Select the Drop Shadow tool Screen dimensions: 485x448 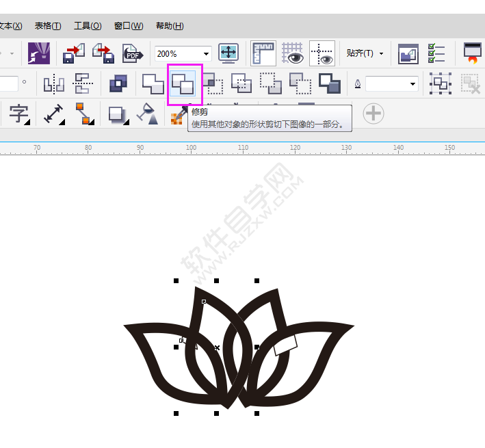(x=118, y=116)
